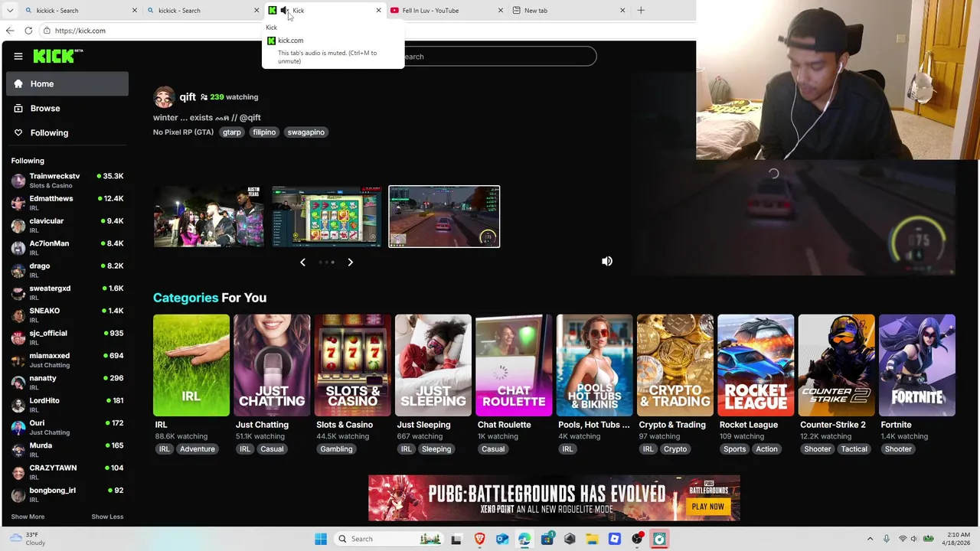
Task: Open the Chat Roulette category card
Action: coord(514,365)
